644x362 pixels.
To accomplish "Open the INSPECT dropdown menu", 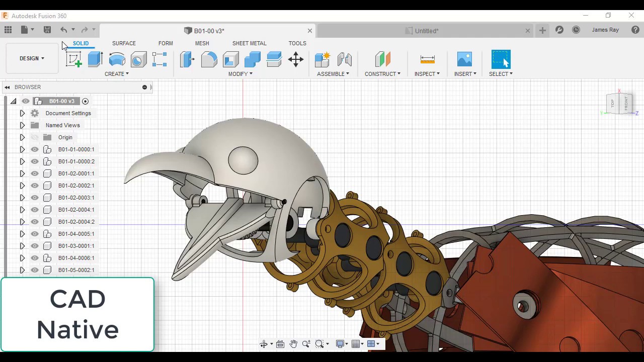I will (x=427, y=74).
